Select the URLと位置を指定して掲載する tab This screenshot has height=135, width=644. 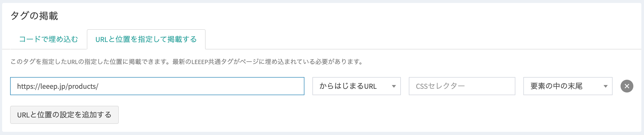click(146, 39)
